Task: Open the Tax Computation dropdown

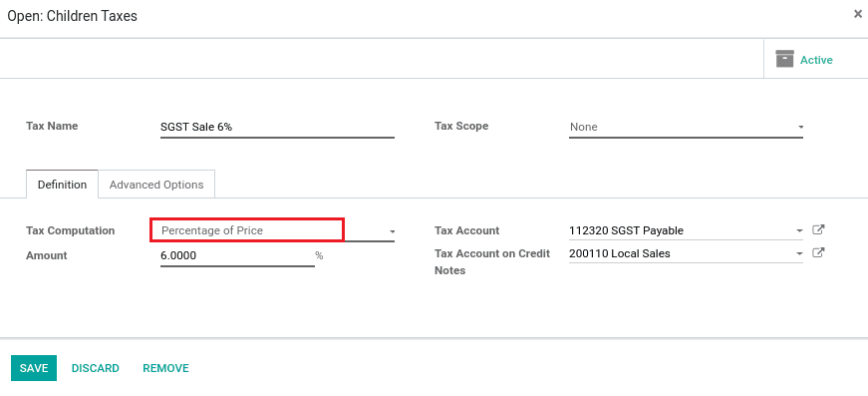Action: tap(277, 231)
